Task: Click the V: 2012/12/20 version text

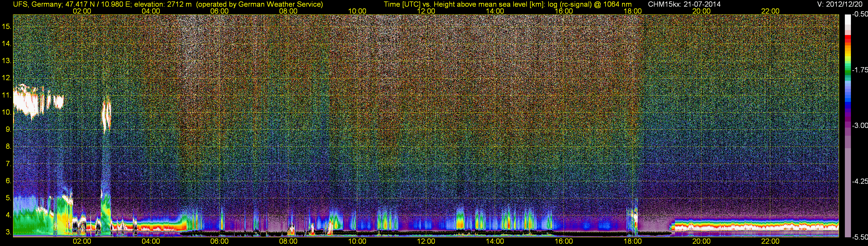Action: pos(841,4)
